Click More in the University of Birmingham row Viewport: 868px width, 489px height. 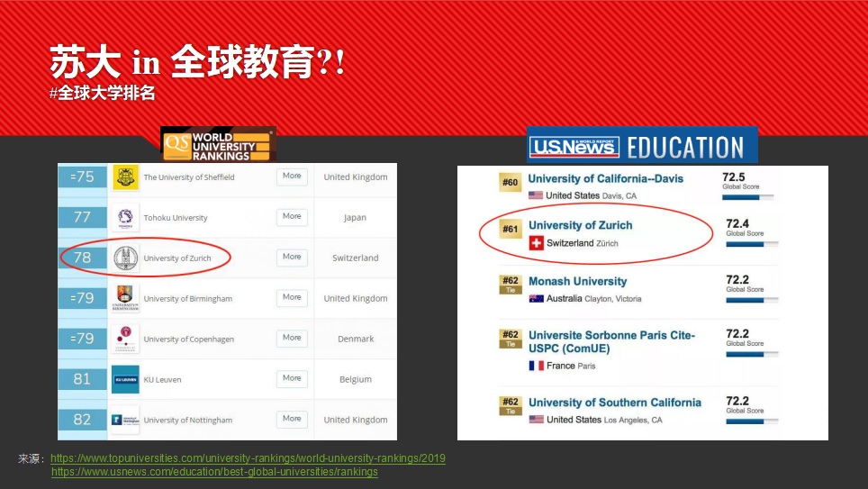pyautogui.click(x=292, y=297)
